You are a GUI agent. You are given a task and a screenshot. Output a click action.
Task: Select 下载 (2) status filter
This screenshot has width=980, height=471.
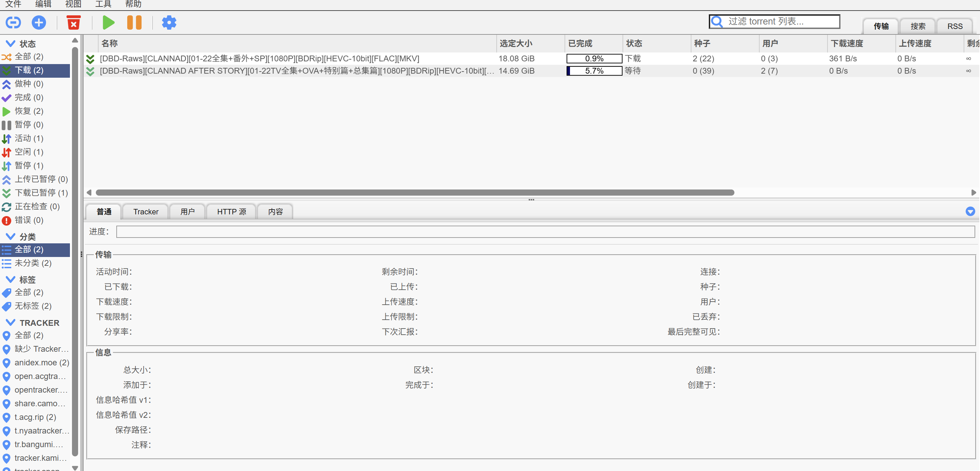35,70
